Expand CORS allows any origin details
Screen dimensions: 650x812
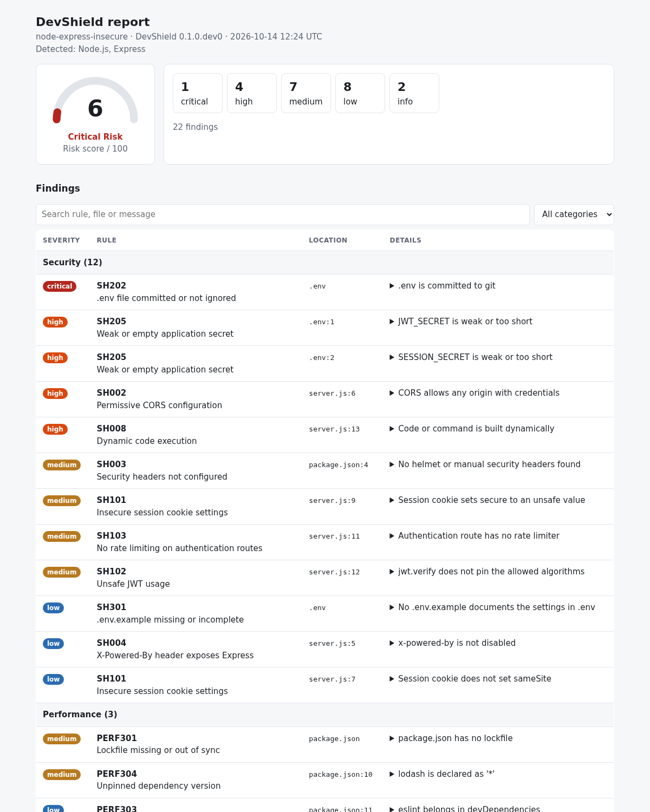point(474,393)
